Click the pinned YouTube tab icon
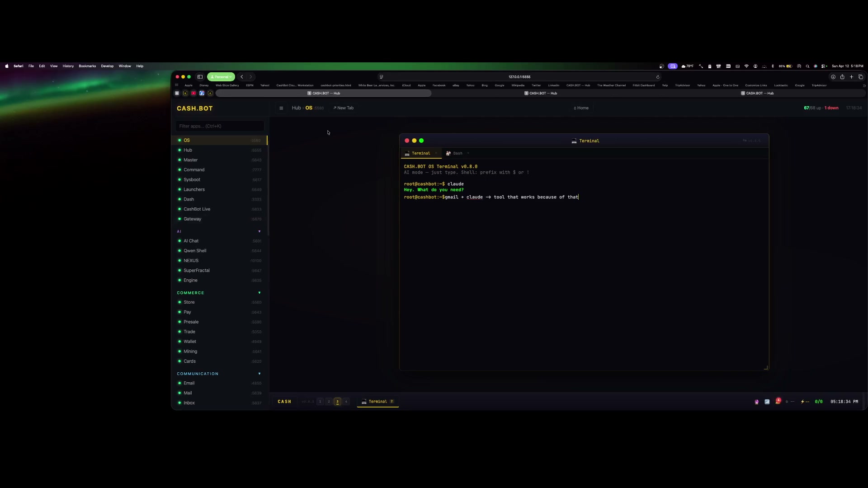The width and height of the screenshot is (868, 488). [193, 93]
